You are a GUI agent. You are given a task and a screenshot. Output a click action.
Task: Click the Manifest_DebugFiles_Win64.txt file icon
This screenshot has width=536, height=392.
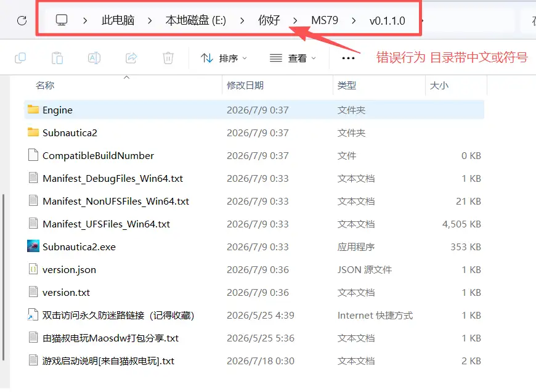click(x=33, y=178)
